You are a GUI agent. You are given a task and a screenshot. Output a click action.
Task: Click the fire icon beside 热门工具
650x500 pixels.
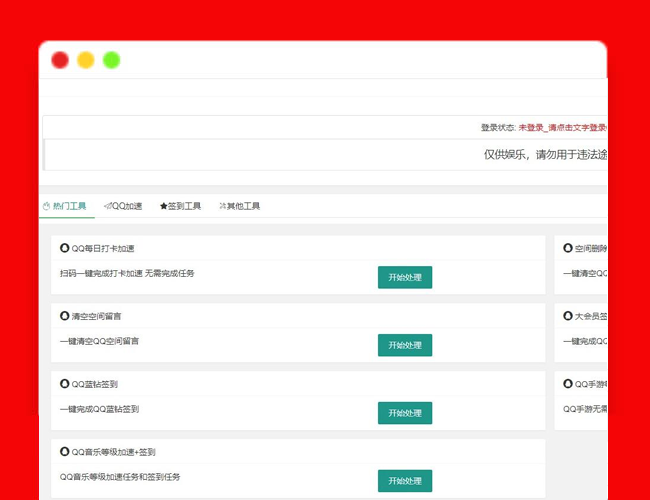click(x=46, y=206)
